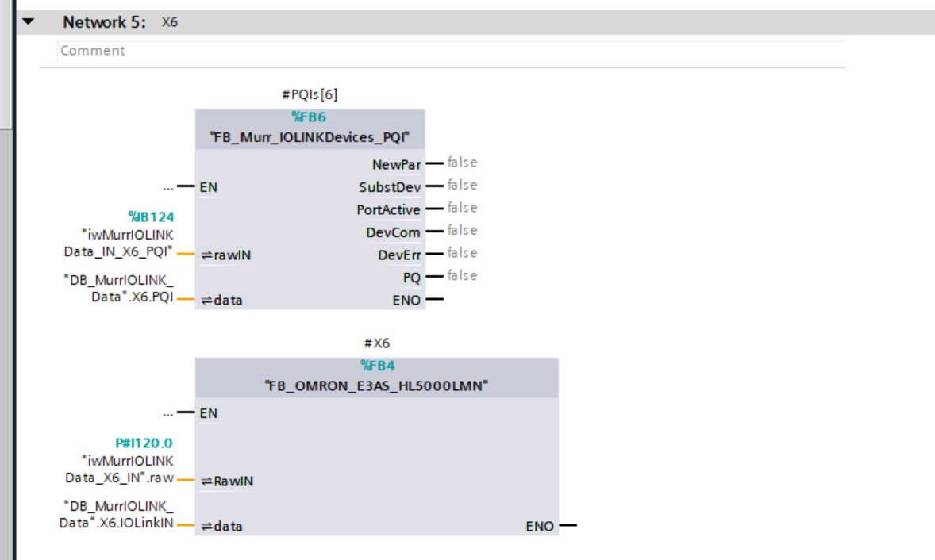Click the ENO output of the FB6 block
The height and width of the screenshot is (560, 935).
(406, 301)
